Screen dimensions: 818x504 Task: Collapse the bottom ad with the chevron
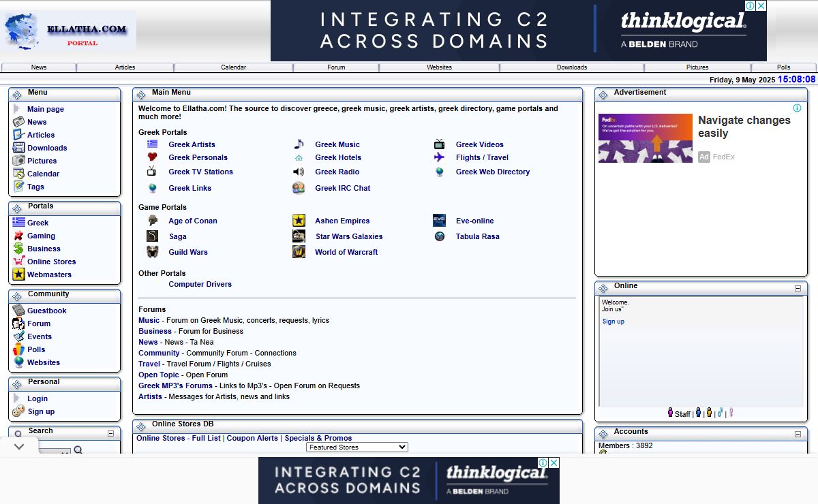tap(19, 447)
